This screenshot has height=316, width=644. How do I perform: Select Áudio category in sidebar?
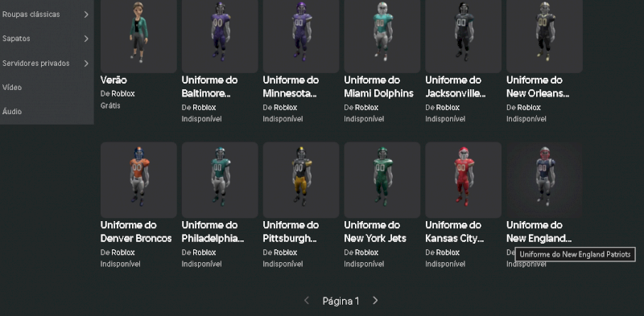pyautogui.click(x=12, y=112)
